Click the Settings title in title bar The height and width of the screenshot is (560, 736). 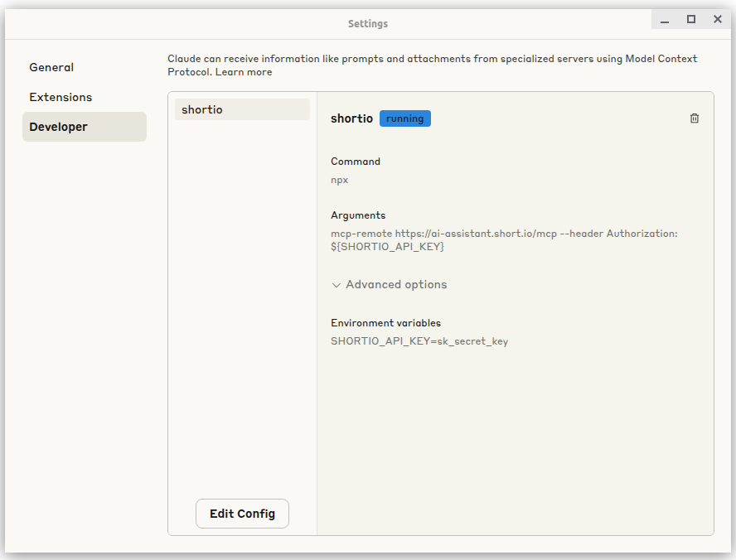368,24
